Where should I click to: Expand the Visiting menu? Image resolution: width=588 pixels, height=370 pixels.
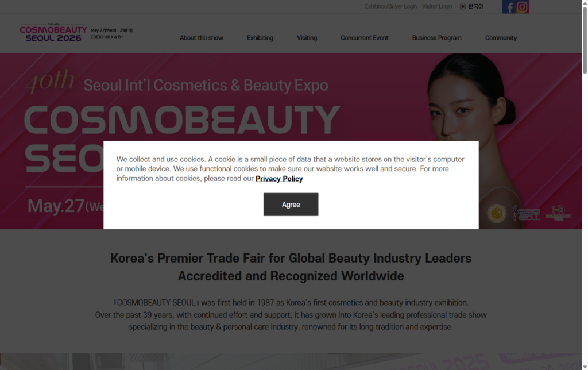(307, 38)
